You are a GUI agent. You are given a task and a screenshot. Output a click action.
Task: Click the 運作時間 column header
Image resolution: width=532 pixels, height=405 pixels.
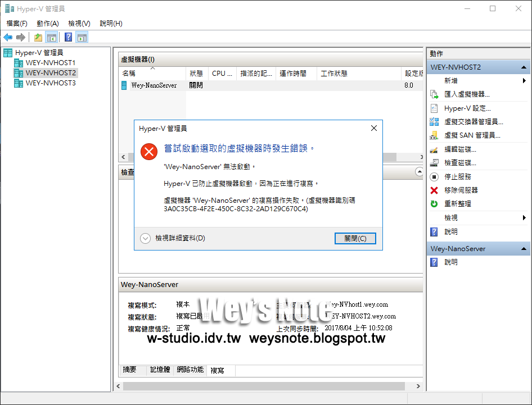pos(296,74)
